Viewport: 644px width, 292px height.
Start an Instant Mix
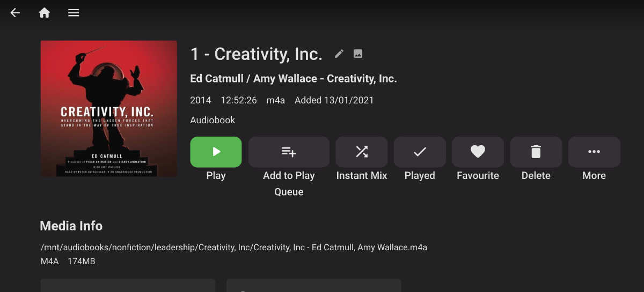pyautogui.click(x=362, y=152)
